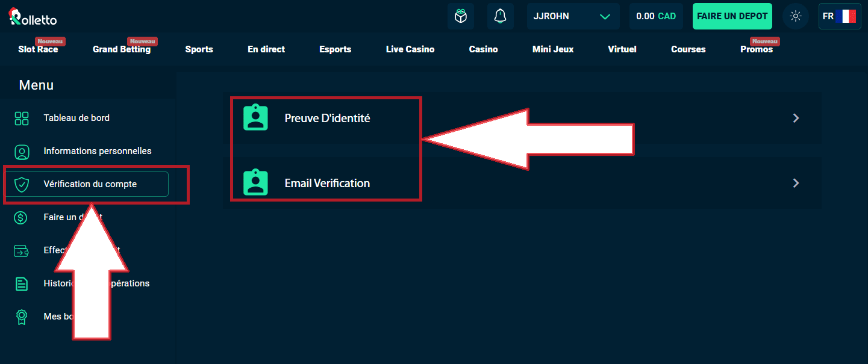
Task: Select Vérification du compte menu item
Action: tap(88, 184)
